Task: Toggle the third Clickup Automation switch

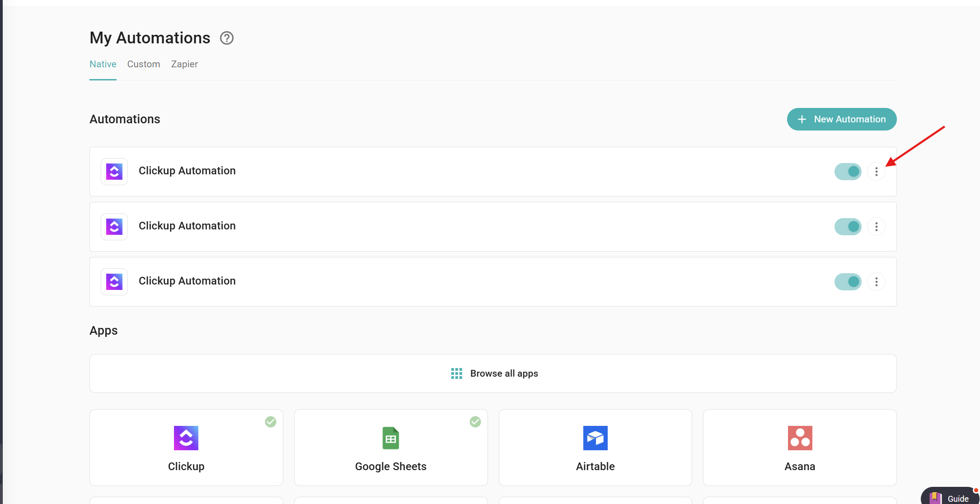Action: tap(848, 282)
